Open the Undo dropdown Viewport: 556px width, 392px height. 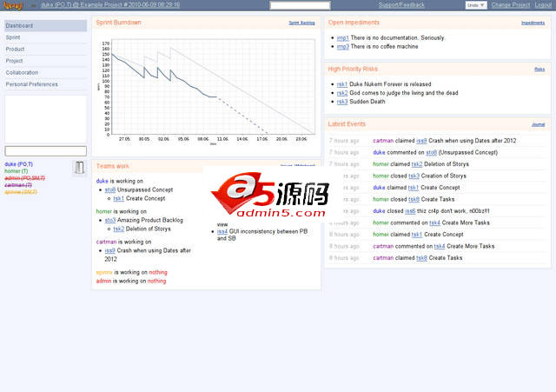pos(476,5)
